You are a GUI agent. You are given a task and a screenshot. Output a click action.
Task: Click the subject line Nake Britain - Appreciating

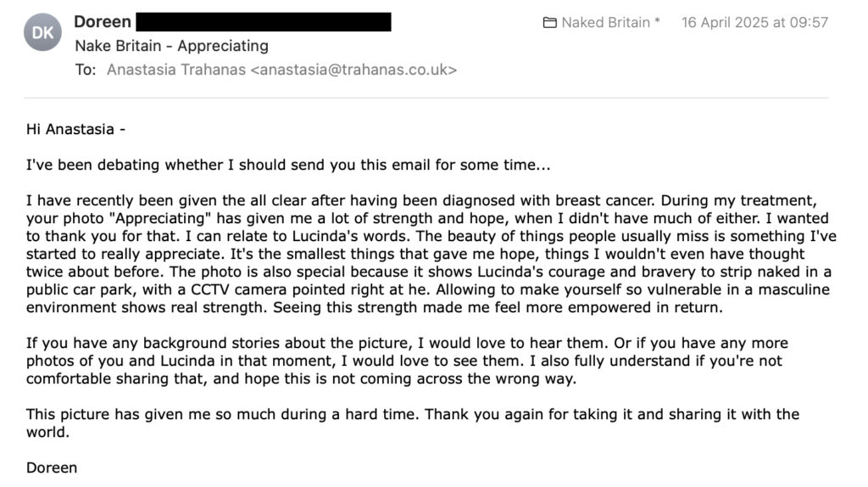(x=171, y=46)
